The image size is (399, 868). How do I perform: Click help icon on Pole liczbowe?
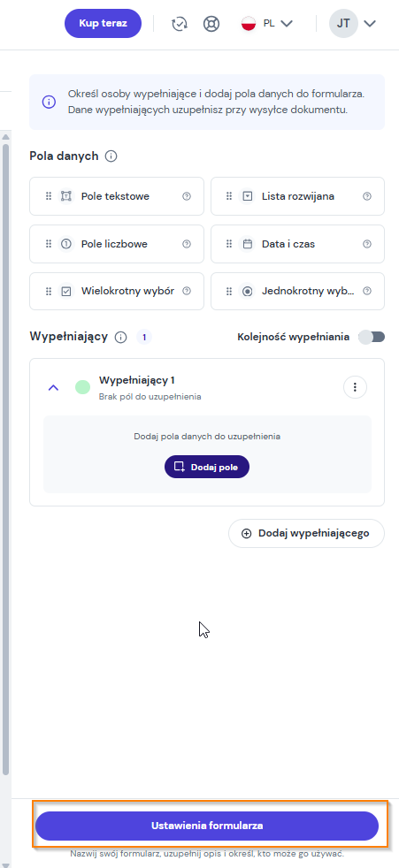pyautogui.click(x=187, y=244)
